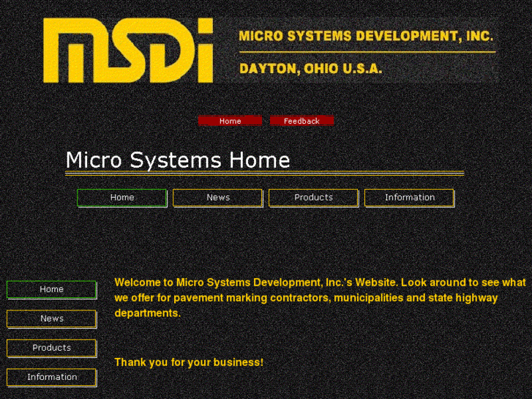The height and width of the screenshot is (399, 532).
Task: Open News in the horizontal navigation bar
Action: click(218, 198)
